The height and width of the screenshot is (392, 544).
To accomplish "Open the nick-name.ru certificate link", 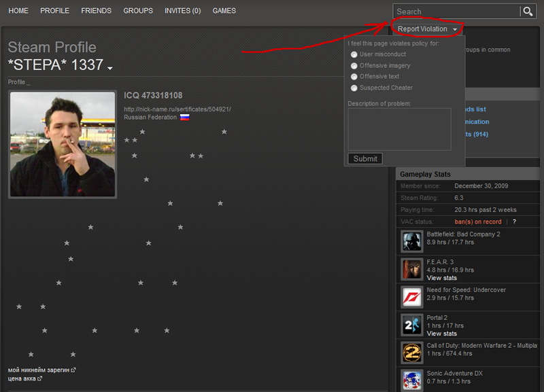I will 177,109.
